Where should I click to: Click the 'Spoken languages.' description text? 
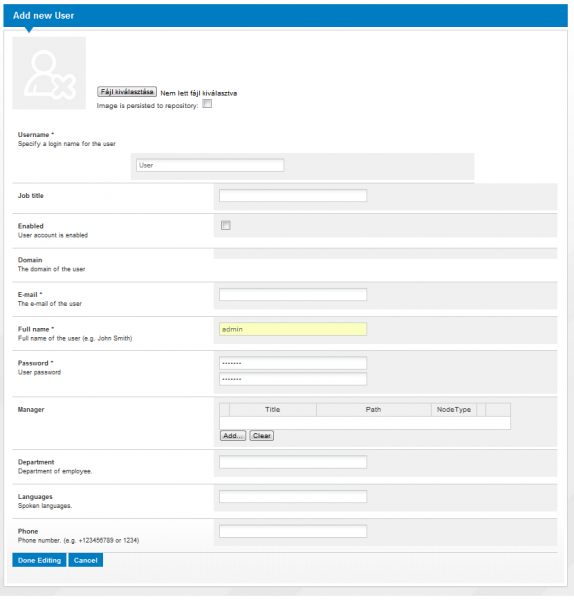pos(45,506)
